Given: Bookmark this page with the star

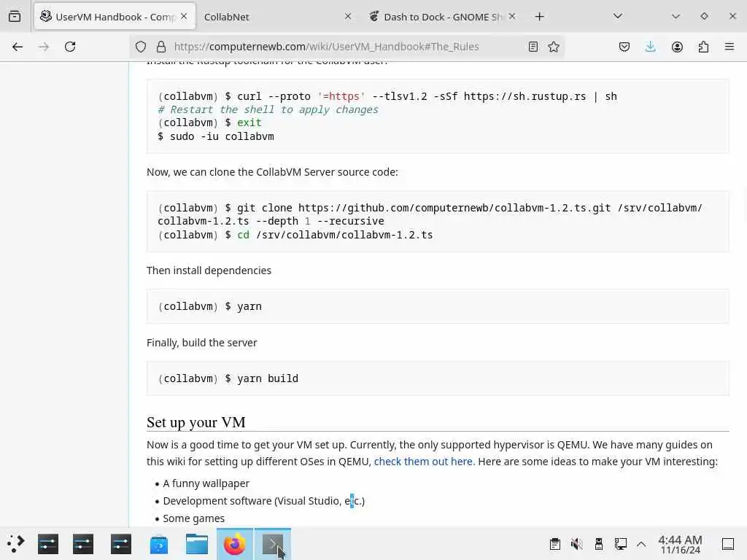Looking at the screenshot, I should point(554,47).
